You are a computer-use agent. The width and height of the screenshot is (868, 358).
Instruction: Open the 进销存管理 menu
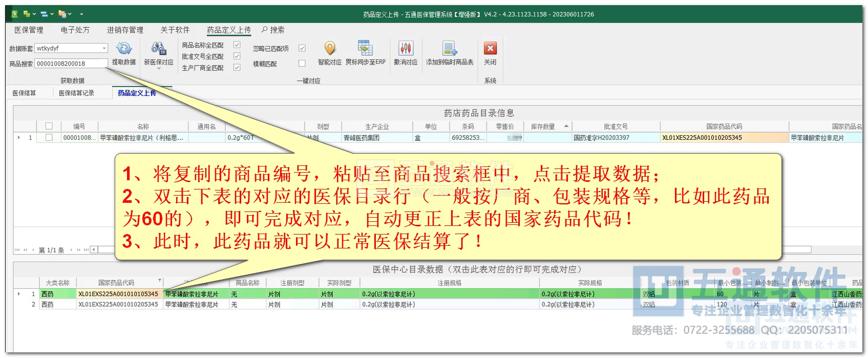[x=125, y=30]
